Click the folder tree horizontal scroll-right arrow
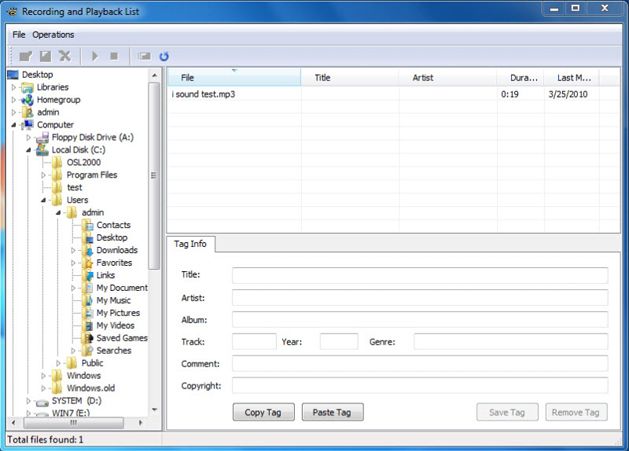 (x=140, y=423)
